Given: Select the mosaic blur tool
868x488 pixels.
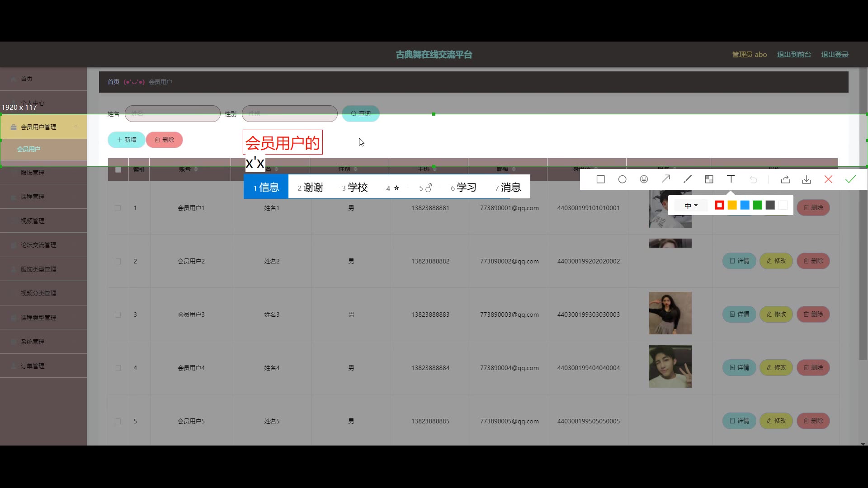Looking at the screenshot, I should click(x=709, y=179).
